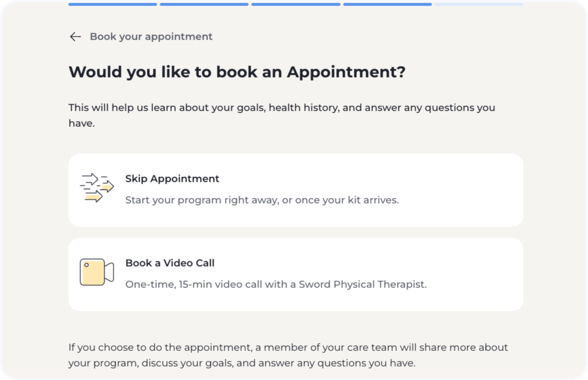
Task: Click the second progress bar segment
Action: click(204, 4)
